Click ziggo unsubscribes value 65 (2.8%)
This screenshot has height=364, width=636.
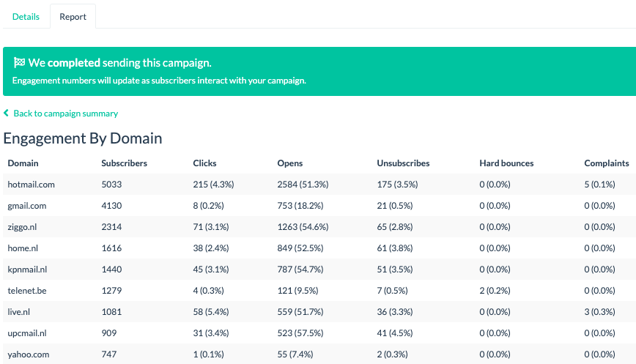click(x=395, y=227)
